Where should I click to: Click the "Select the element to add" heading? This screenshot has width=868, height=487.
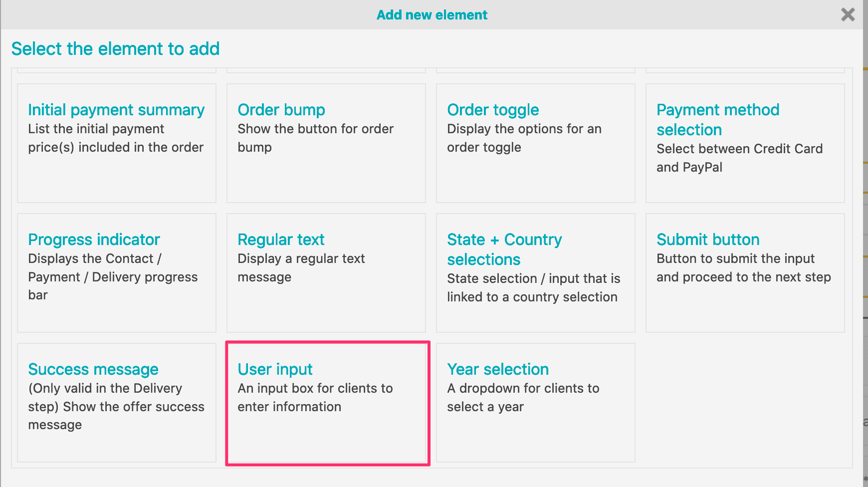pos(115,48)
